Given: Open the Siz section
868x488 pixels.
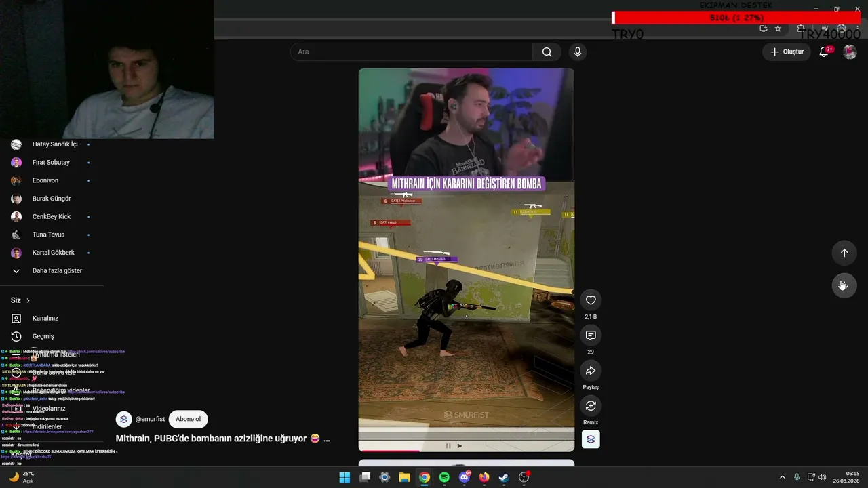Looking at the screenshot, I should 20,300.
